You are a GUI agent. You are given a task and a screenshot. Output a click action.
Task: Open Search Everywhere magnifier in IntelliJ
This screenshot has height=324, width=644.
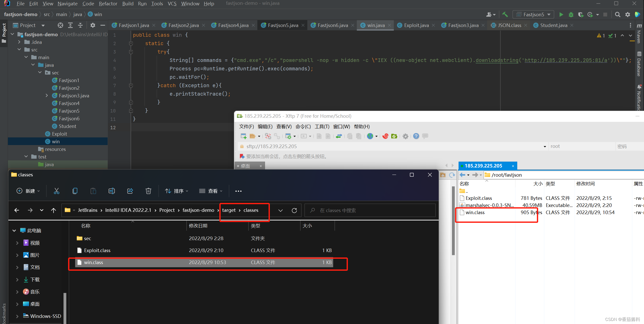click(617, 15)
